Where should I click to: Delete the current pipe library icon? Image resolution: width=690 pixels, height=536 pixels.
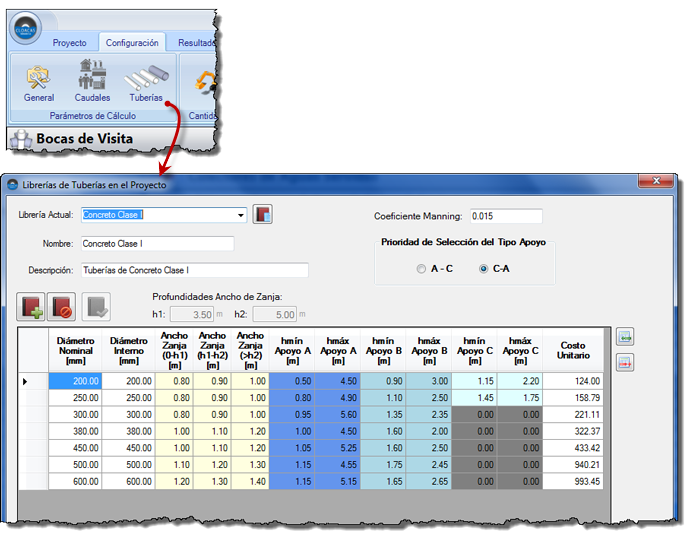point(62,307)
